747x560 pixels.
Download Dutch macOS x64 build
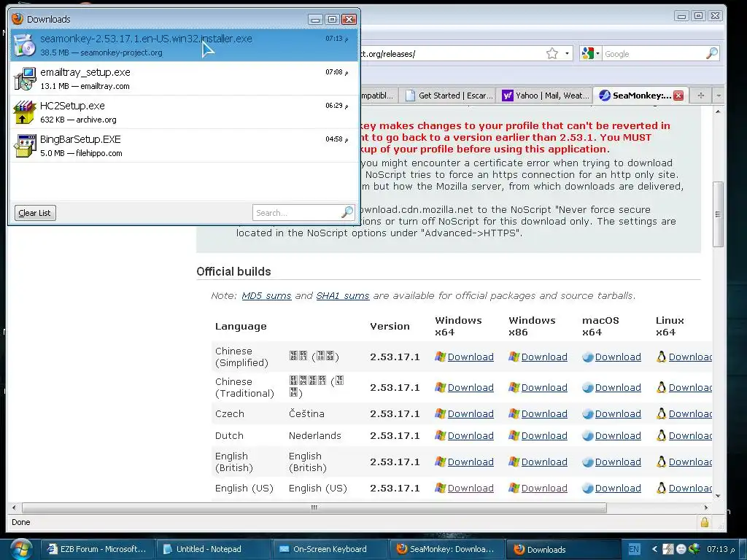(618, 436)
